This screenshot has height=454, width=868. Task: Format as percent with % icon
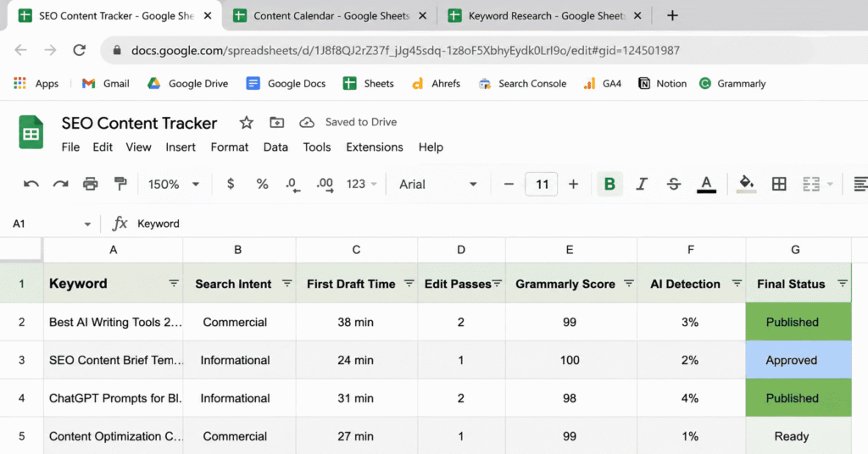click(x=263, y=184)
